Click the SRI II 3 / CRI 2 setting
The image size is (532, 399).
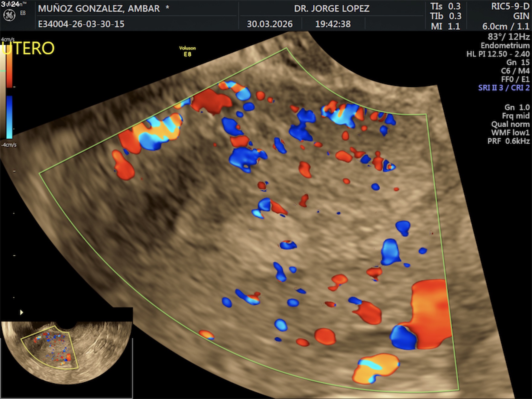click(x=504, y=88)
